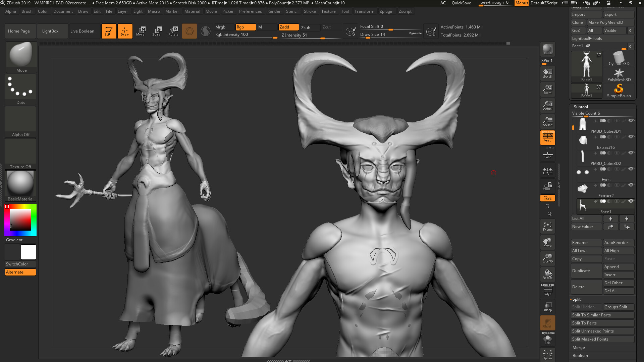644x362 pixels.
Task: Toggle the Zadd sculpting mode
Action: [288, 27]
